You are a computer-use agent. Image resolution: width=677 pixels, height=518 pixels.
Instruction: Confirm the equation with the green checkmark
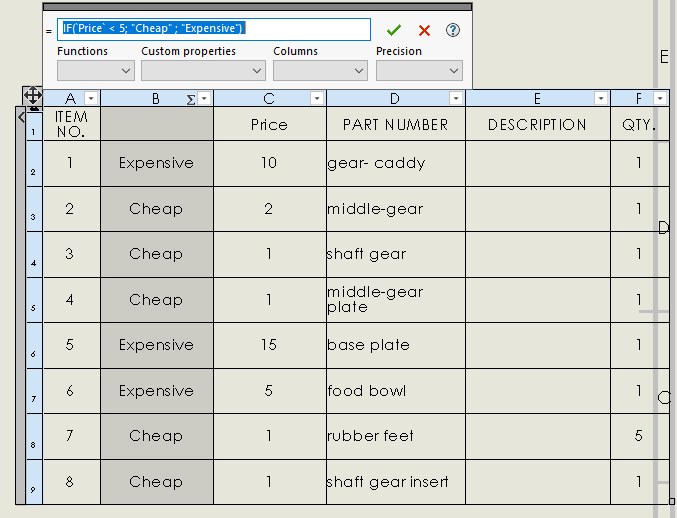(394, 31)
